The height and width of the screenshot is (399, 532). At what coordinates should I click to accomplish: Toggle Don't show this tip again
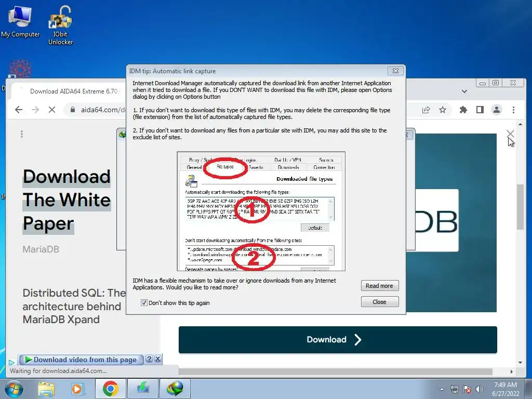tap(144, 303)
